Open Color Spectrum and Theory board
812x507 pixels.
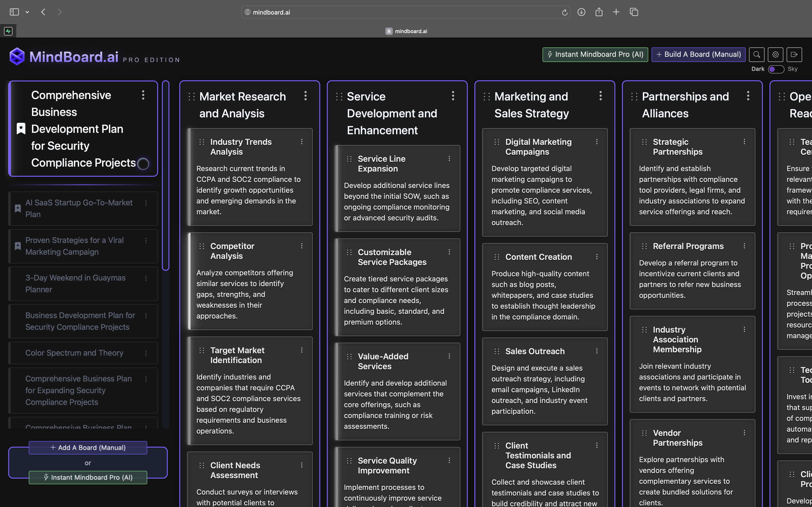pos(74,353)
